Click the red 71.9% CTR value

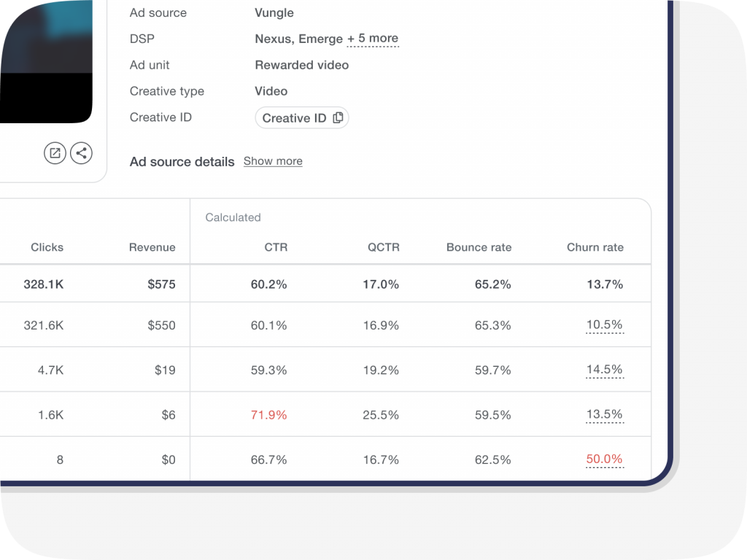click(x=270, y=414)
